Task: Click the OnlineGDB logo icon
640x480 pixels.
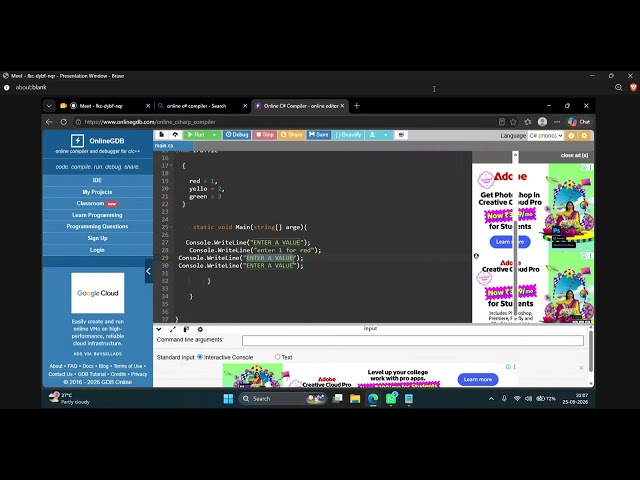Action: coord(77,141)
